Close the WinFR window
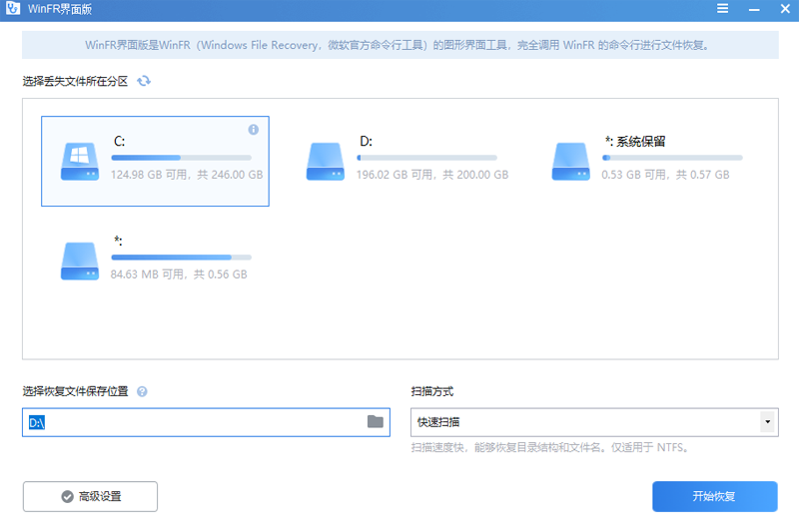799x532 pixels. (x=785, y=9)
